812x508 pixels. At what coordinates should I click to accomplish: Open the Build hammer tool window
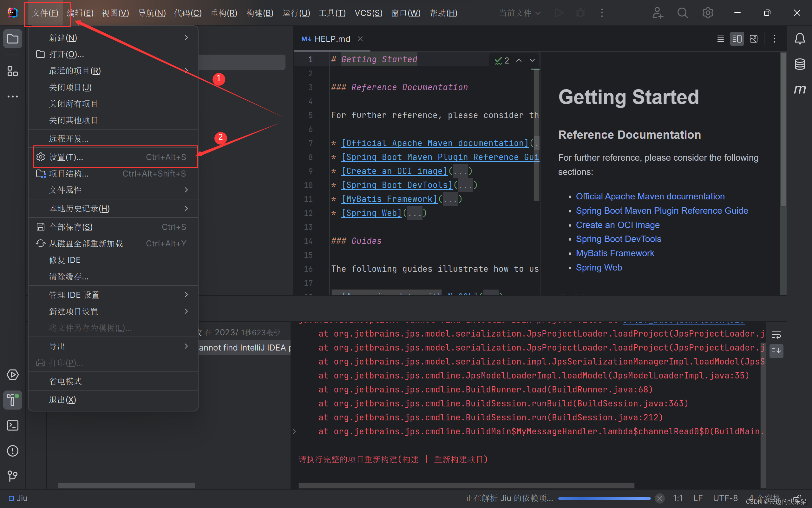pyautogui.click(x=13, y=400)
